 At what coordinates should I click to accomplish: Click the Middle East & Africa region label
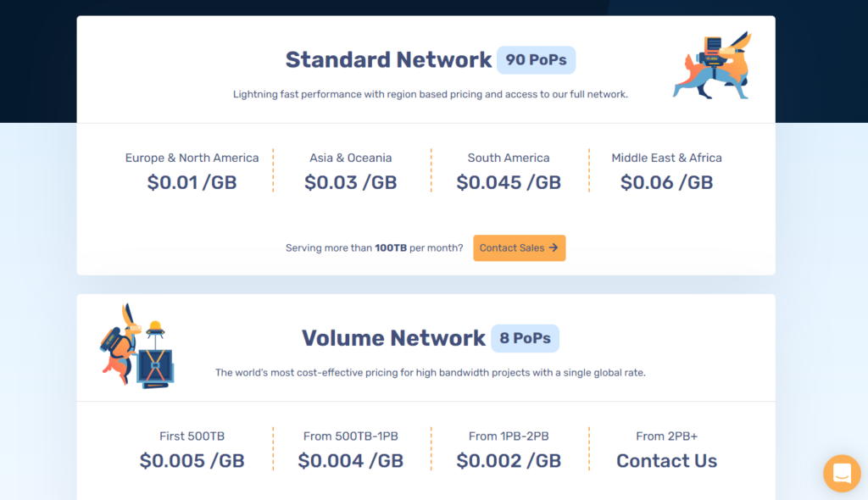click(666, 158)
